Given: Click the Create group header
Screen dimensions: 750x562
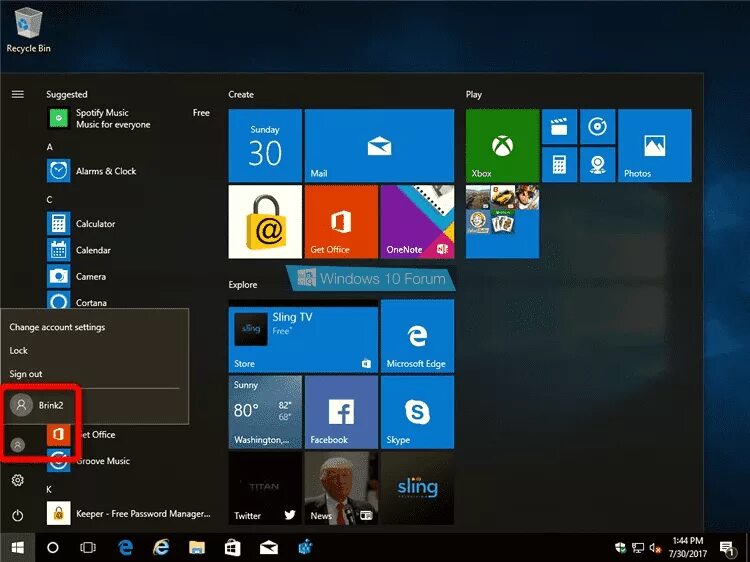Looking at the screenshot, I should pyautogui.click(x=241, y=95).
